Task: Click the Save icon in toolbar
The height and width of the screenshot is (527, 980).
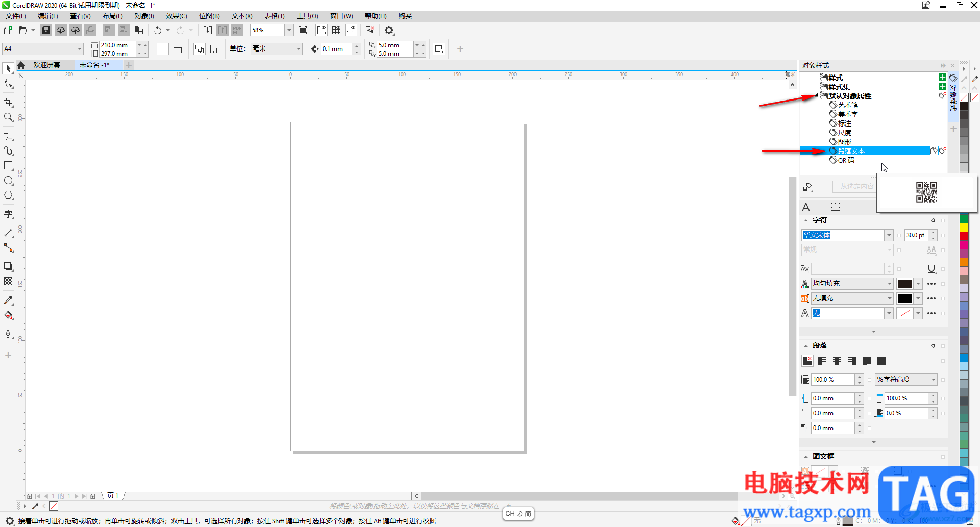Action: click(46, 31)
